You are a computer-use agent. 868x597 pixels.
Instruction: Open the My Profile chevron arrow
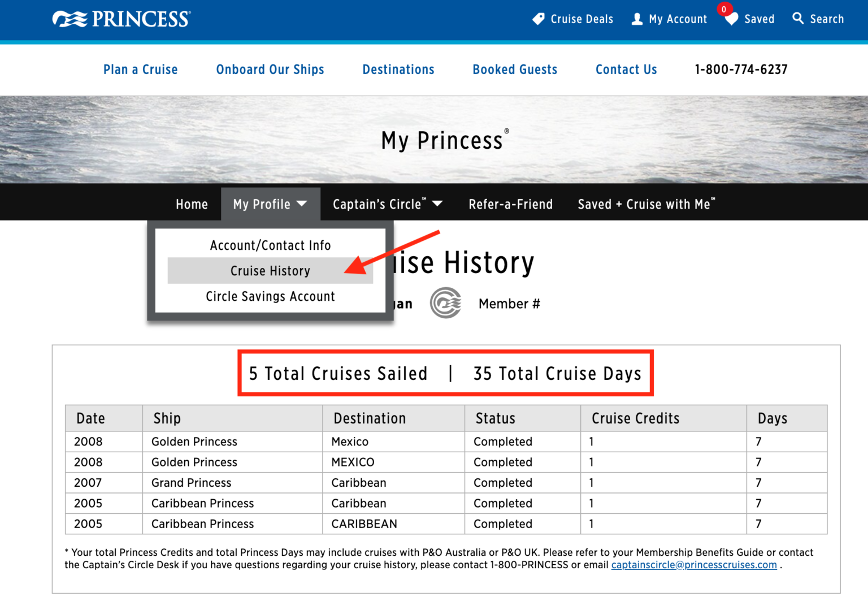pyautogui.click(x=303, y=204)
